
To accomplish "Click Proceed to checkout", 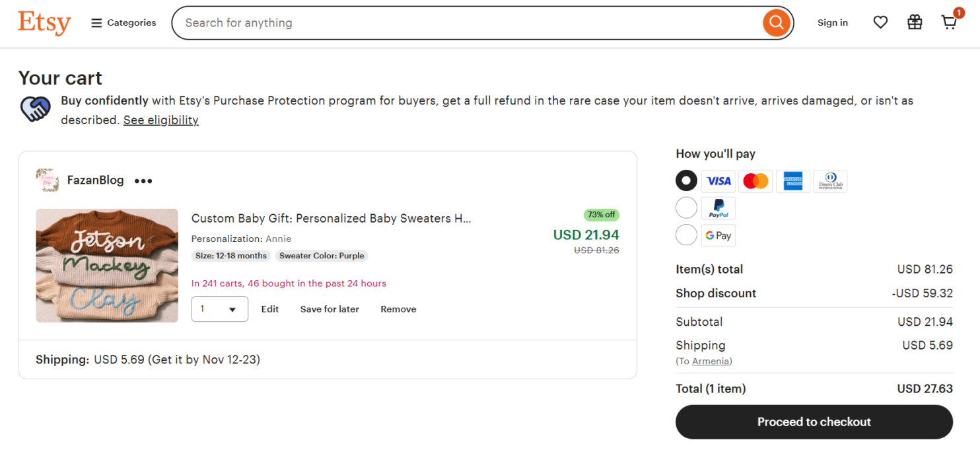I will (814, 422).
